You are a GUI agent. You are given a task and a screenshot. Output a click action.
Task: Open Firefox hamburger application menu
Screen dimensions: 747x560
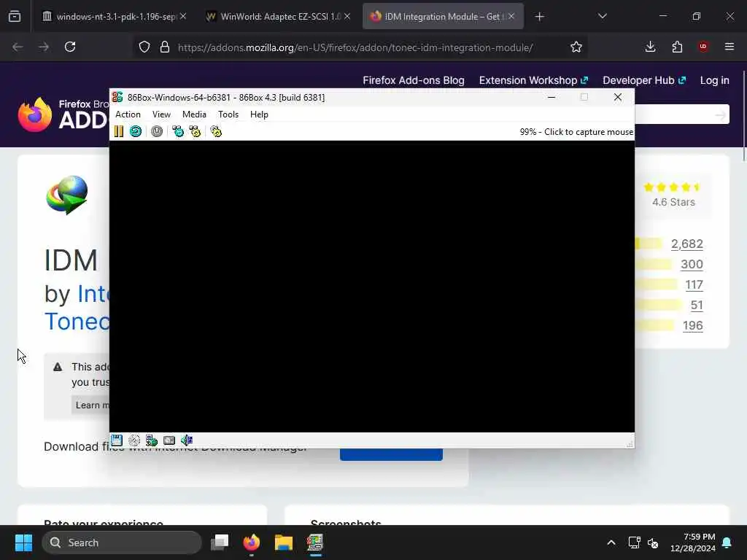729,47
